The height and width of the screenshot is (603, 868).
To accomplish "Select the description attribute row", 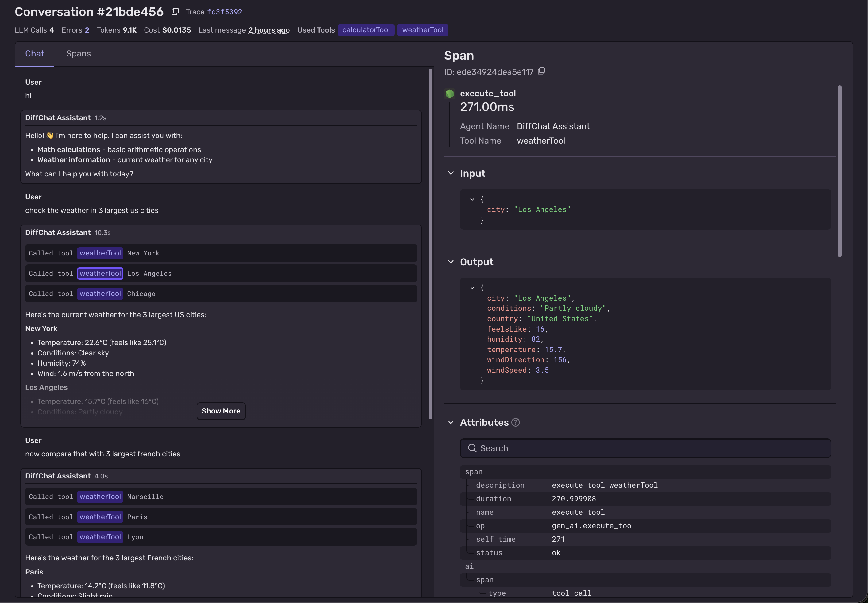I will click(645, 485).
